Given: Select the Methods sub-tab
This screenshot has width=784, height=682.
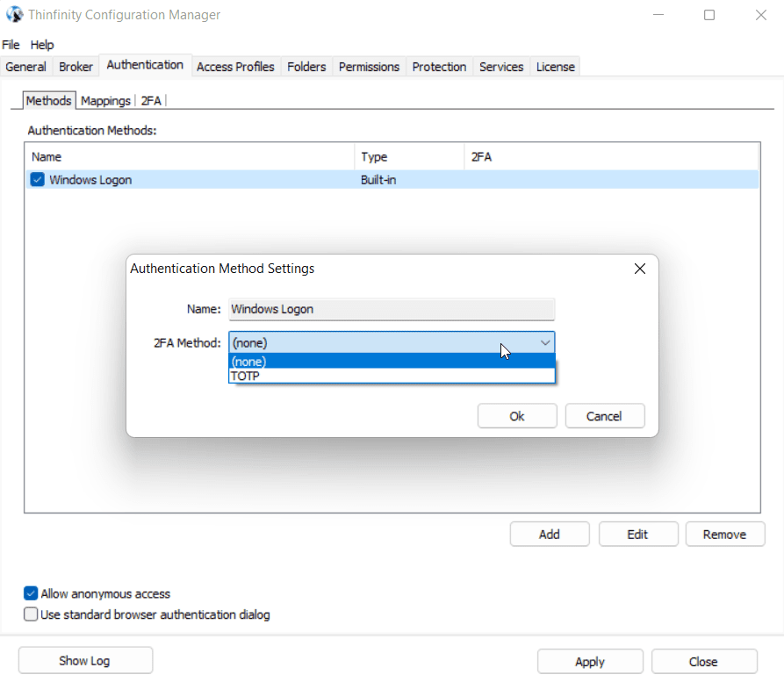Looking at the screenshot, I should (49, 100).
